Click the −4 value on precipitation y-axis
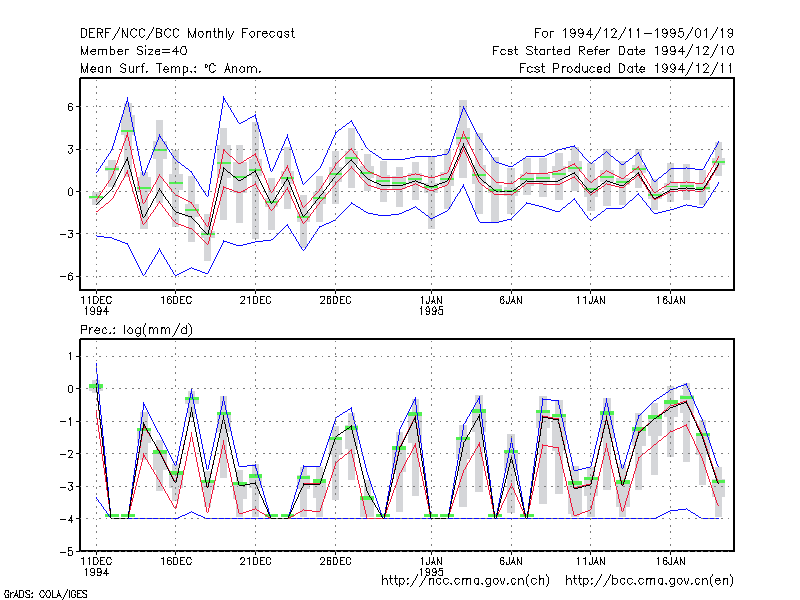The image size is (800, 600). coord(66,519)
